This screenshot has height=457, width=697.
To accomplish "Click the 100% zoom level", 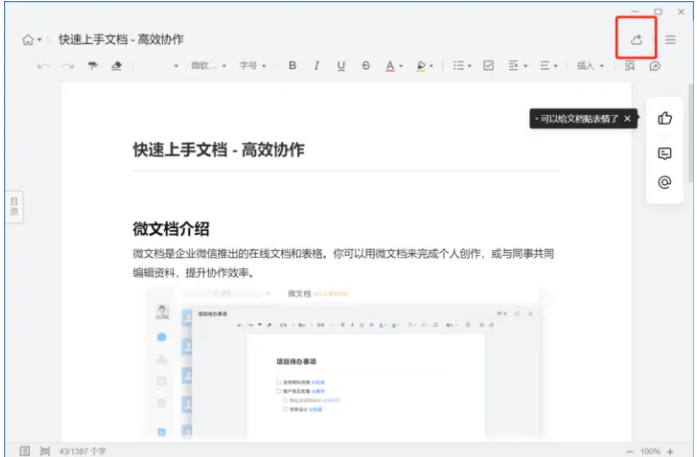I will point(650,451).
